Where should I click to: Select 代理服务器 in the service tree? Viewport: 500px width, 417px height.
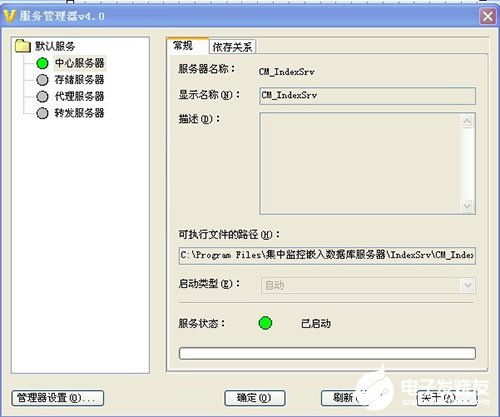[x=79, y=96]
